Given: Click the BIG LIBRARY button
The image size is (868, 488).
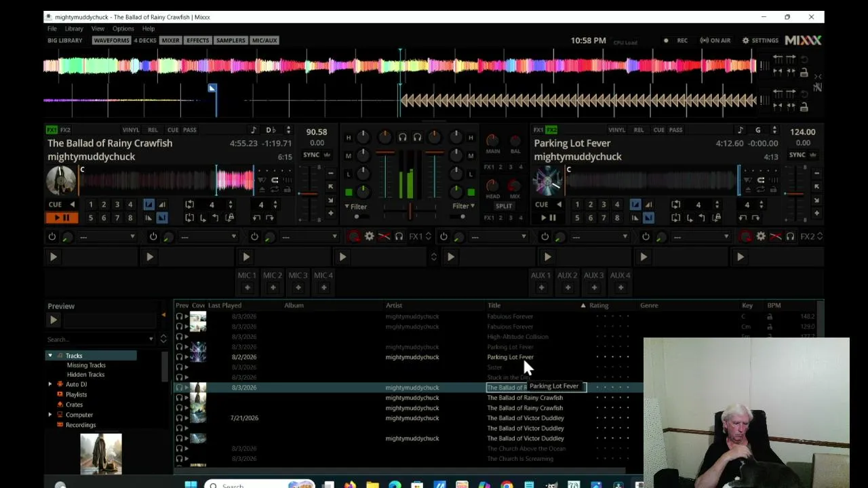Looking at the screenshot, I should (x=65, y=41).
